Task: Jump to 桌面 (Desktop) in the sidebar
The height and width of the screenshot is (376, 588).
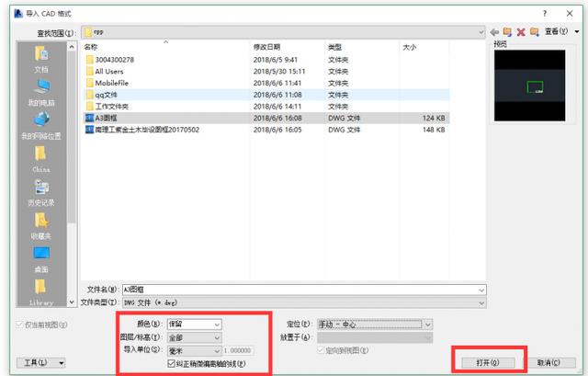Action: coord(41,259)
